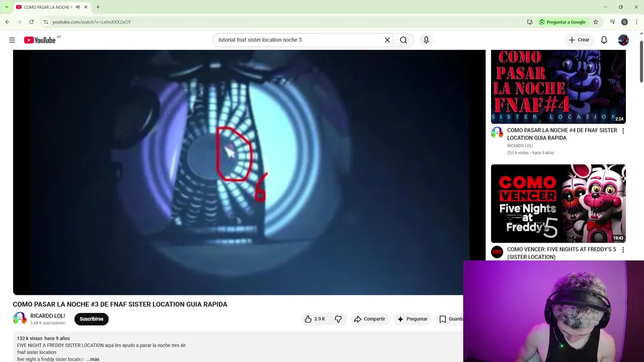Minimize the browser window

point(605,7)
